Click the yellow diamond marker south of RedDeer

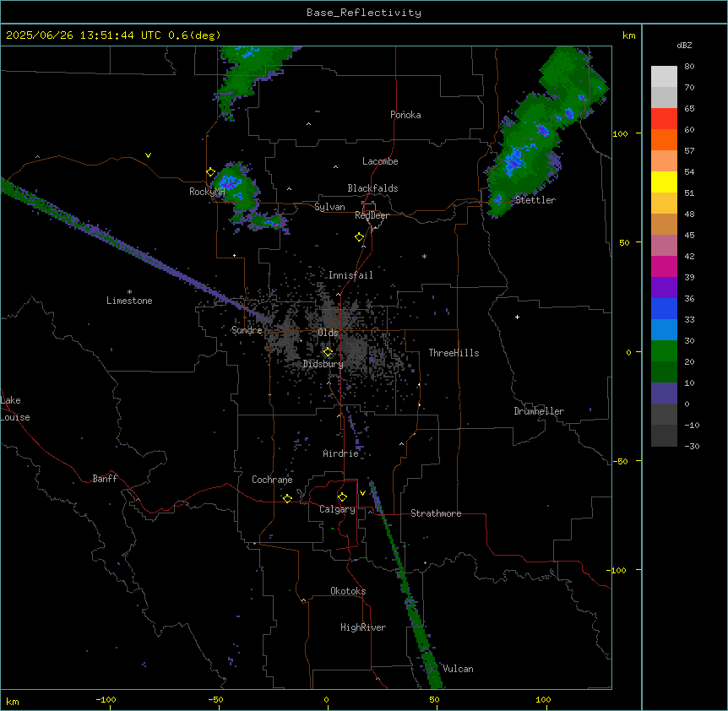click(x=360, y=237)
